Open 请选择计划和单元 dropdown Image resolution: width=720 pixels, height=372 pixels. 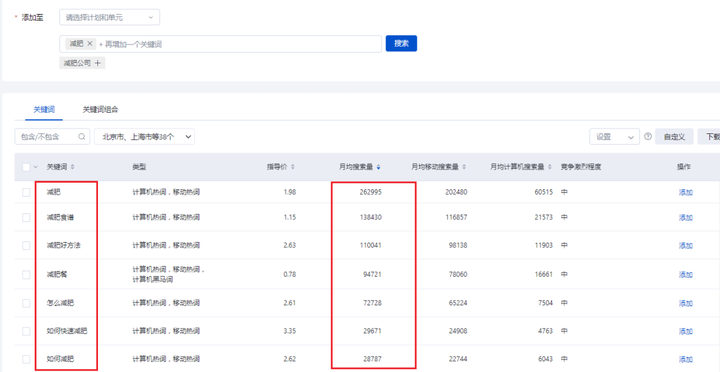pyautogui.click(x=110, y=17)
